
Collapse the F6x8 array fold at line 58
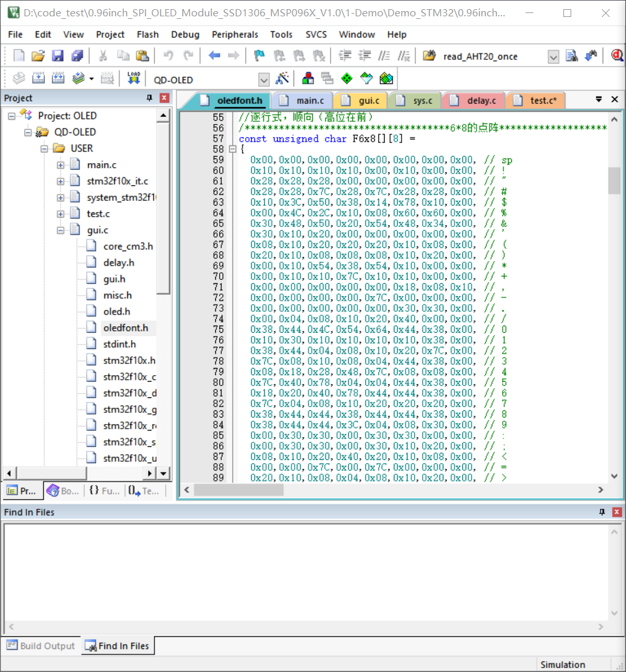tap(233, 148)
